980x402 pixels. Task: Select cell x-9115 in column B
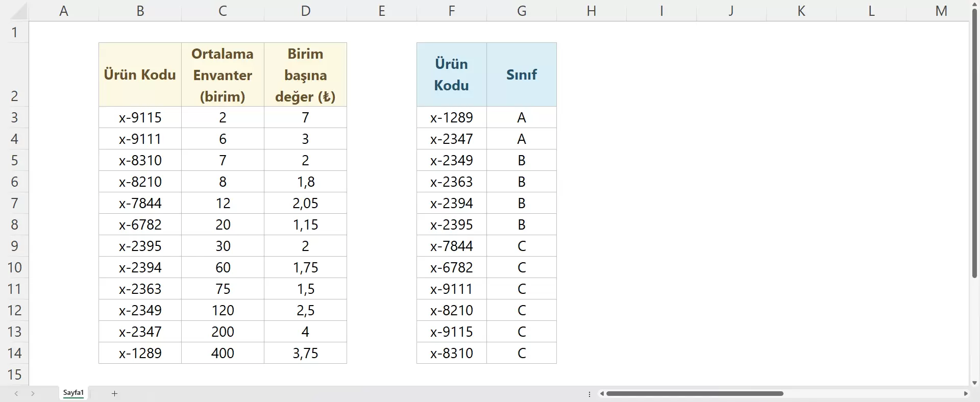click(140, 117)
